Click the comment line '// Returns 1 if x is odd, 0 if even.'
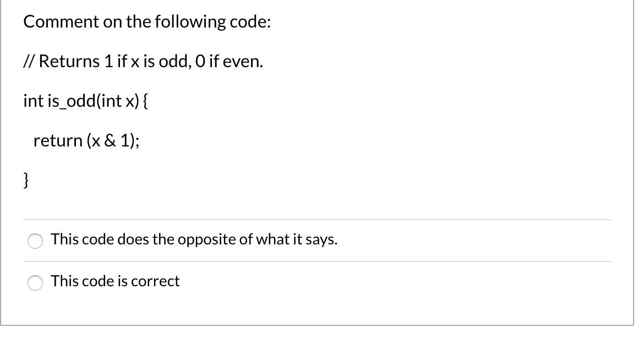 (144, 62)
